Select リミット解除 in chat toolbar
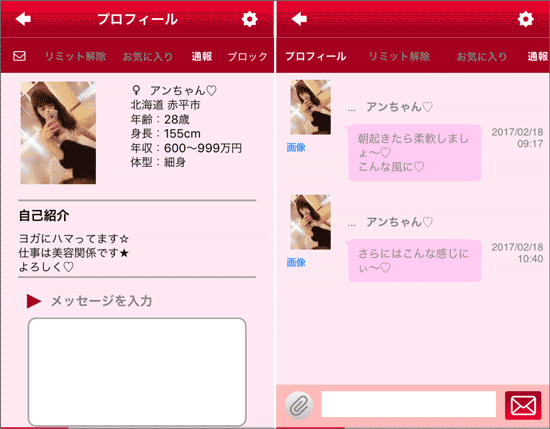Image resolution: width=550 pixels, height=429 pixels. point(400,56)
